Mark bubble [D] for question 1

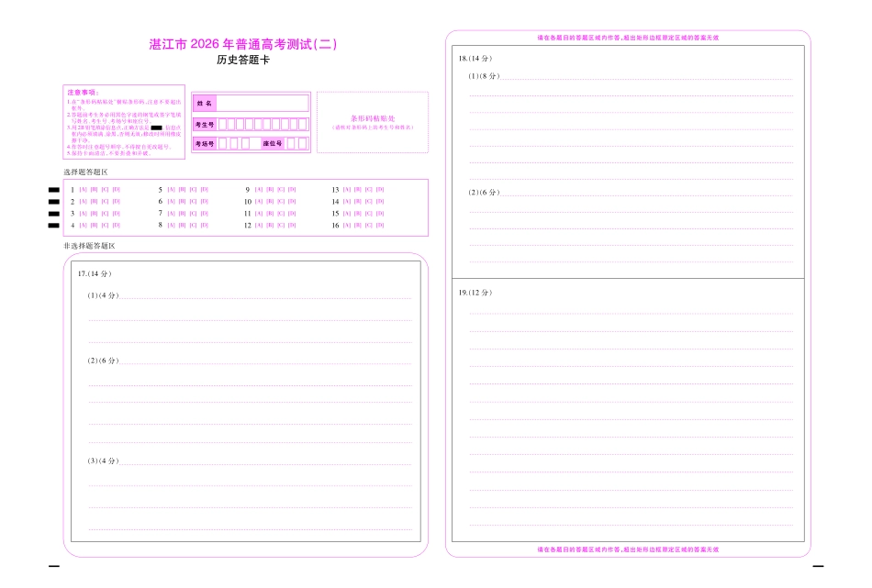pyautogui.click(x=117, y=190)
